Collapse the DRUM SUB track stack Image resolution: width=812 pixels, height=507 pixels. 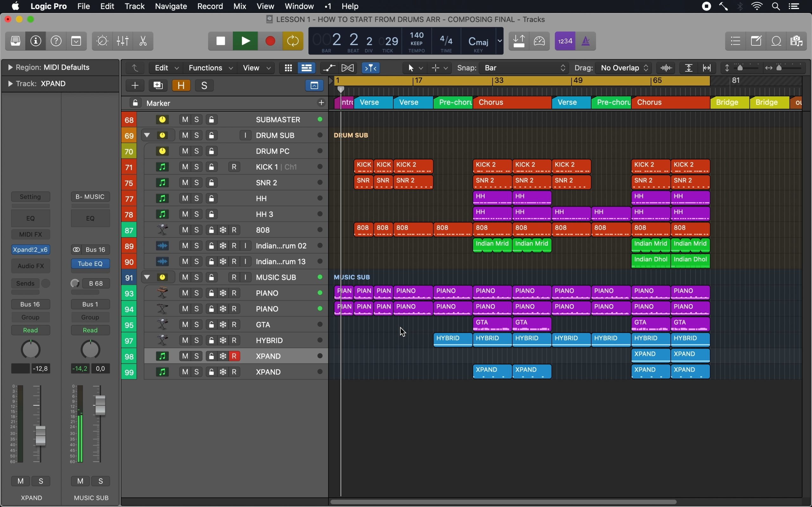coord(147,136)
